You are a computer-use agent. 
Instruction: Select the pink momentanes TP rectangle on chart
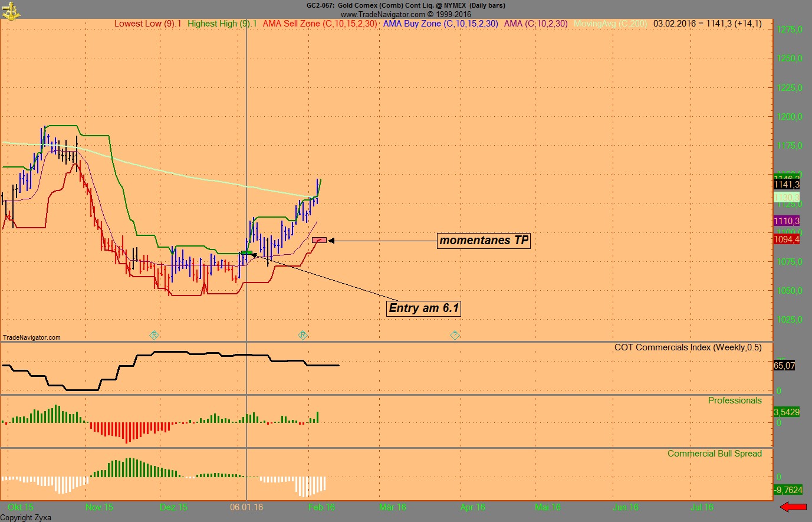point(319,239)
